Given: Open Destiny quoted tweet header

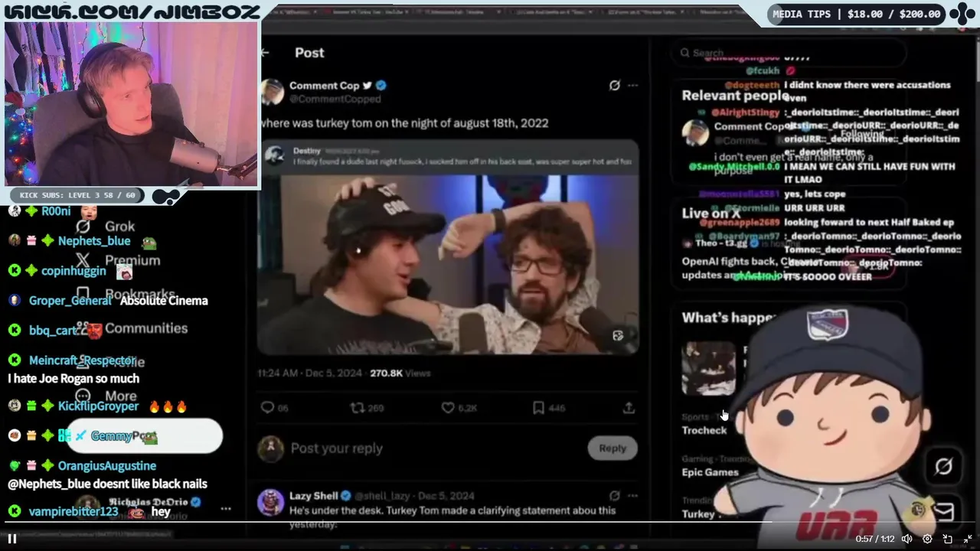Looking at the screenshot, I should pyautogui.click(x=448, y=156).
